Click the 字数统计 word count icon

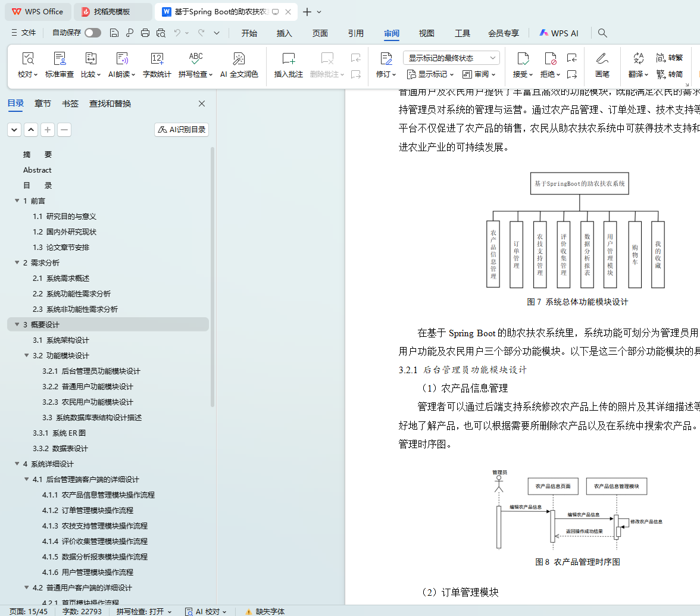[157, 59]
